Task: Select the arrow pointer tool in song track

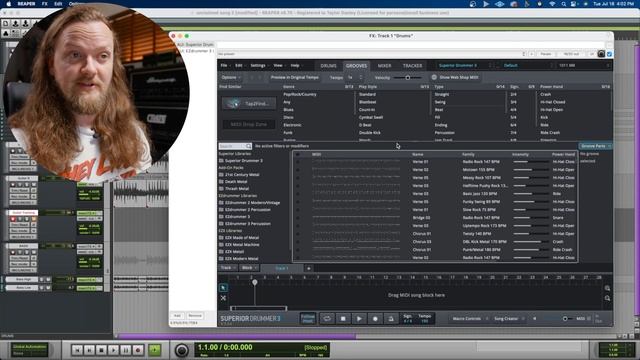Action: (223, 288)
